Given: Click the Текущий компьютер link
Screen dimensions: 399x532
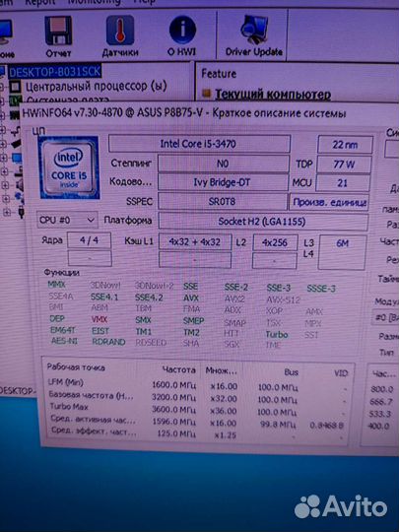Looking at the screenshot, I should point(273,94).
